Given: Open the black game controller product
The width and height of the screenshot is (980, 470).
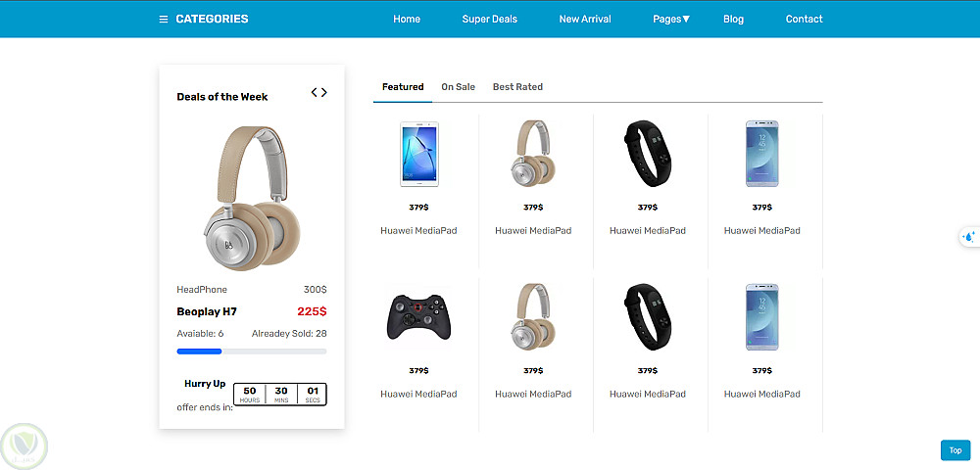Looking at the screenshot, I should point(418,316).
